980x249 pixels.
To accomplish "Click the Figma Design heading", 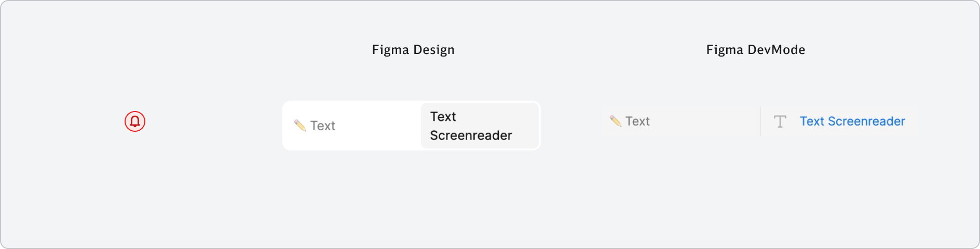I will tap(413, 50).
